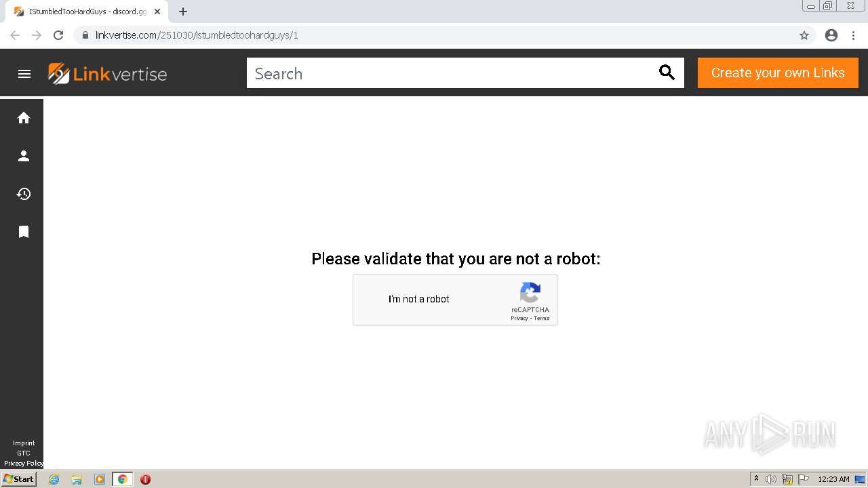Click the volume tray icon
The image size is (868, 488).
pos(771,479)
